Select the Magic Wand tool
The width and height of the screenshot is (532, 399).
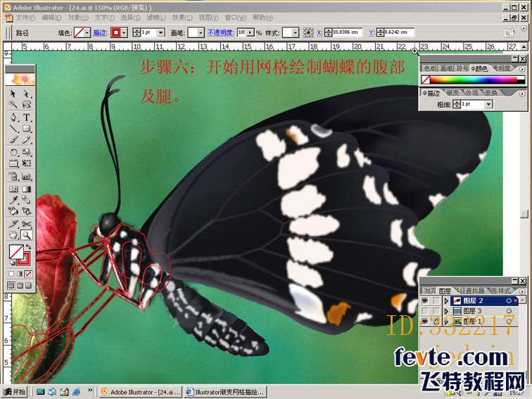pos(13,105)
